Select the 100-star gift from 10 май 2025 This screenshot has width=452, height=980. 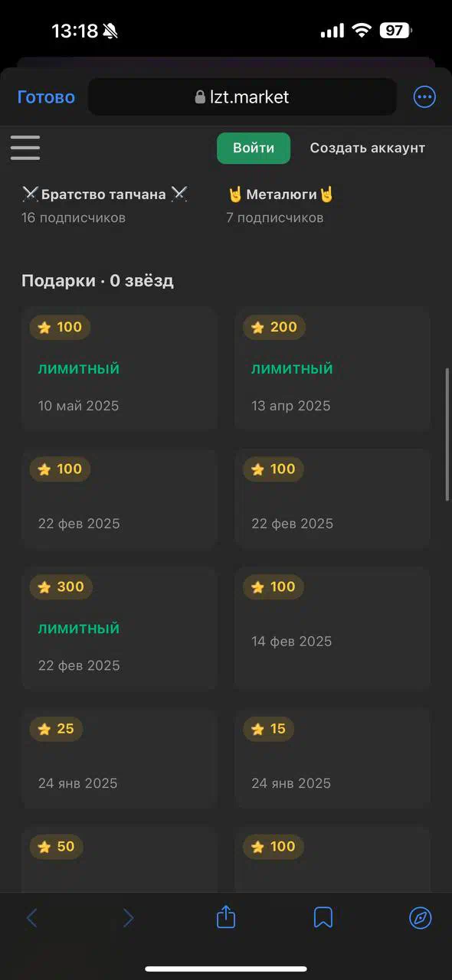[x=120, y=369]
